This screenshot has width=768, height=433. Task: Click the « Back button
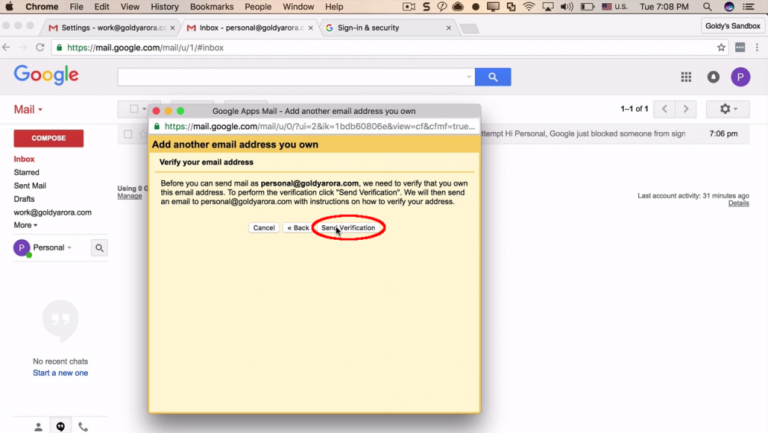[x=298, y=228]
